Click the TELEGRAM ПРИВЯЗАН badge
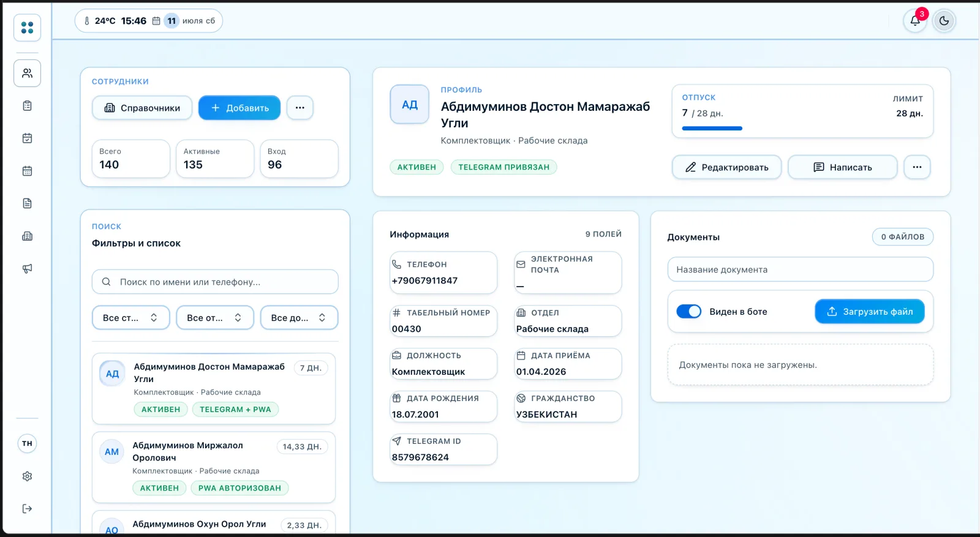 click(504, 167)
